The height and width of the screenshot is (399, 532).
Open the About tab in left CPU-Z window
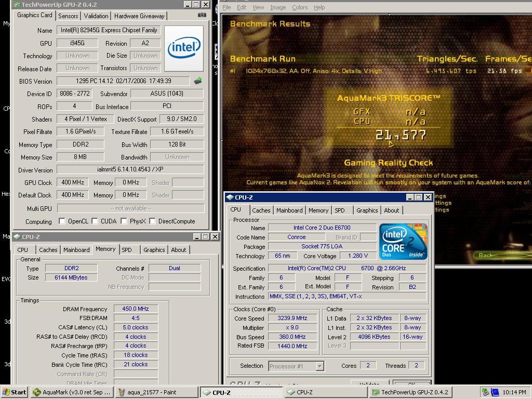click(179, 250)
